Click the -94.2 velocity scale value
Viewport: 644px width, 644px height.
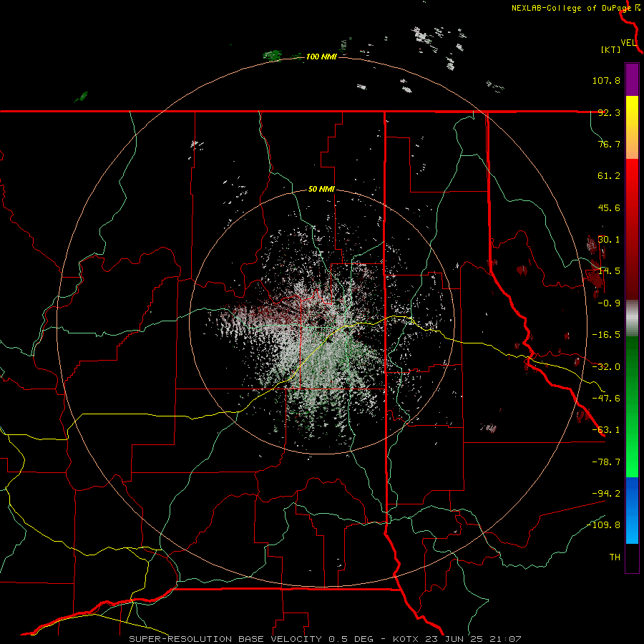606,493
